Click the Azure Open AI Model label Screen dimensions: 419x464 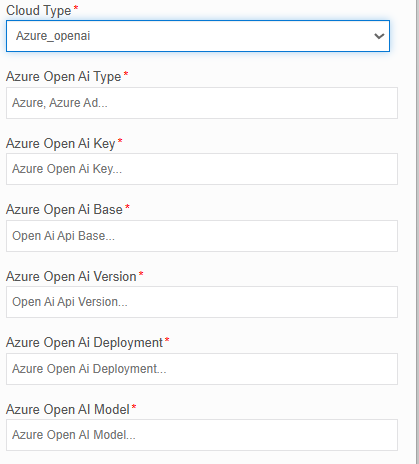click(x=68, y=409)
